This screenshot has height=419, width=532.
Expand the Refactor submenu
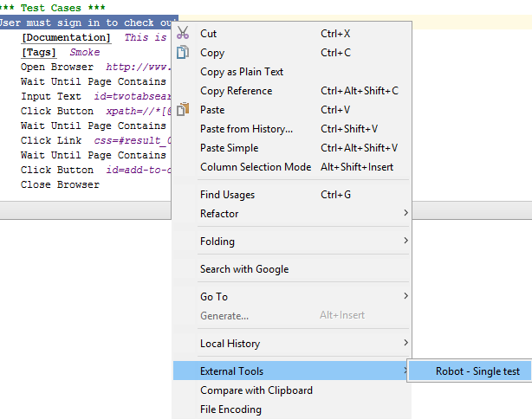219,214
